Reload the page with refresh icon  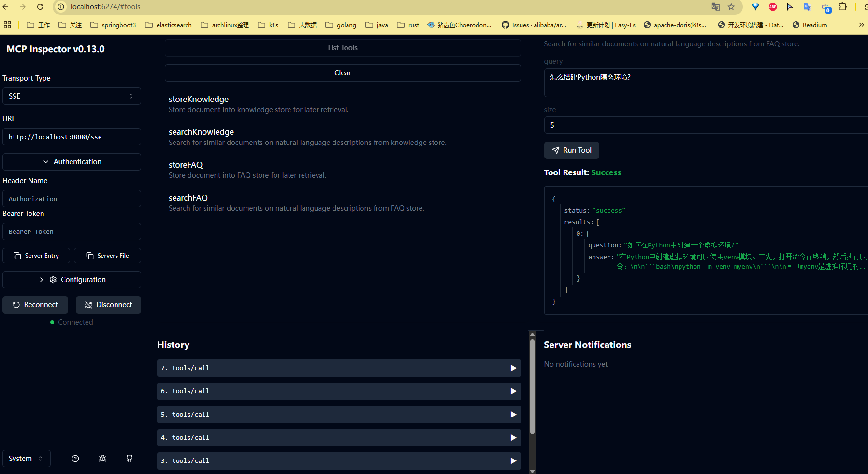click(x=40, y=7)
